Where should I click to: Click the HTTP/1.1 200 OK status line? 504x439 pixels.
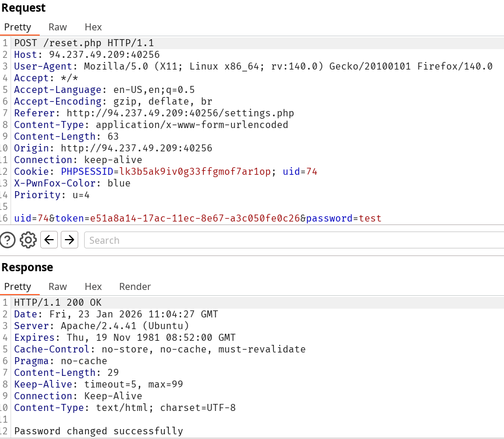pos(58,302)
